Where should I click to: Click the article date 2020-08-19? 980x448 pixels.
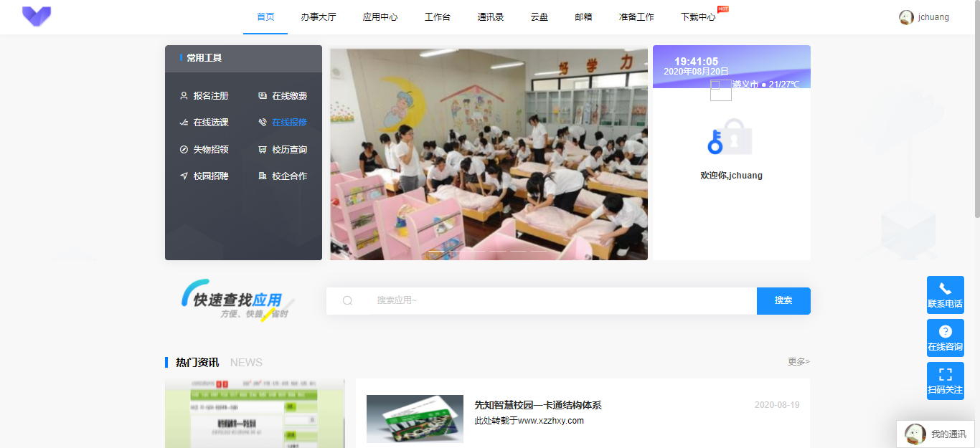coord(777,405)
